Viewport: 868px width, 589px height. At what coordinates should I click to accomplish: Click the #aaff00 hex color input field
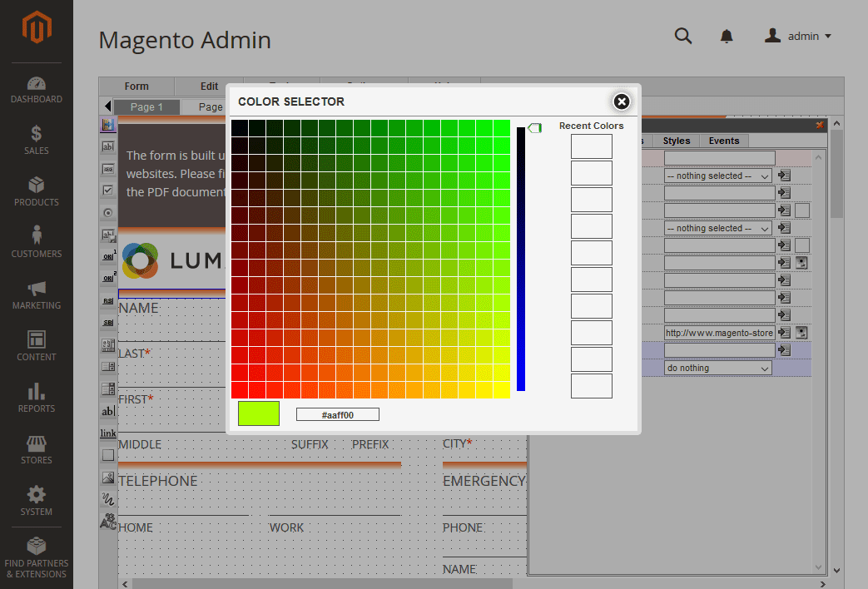(x=337, y=413)
